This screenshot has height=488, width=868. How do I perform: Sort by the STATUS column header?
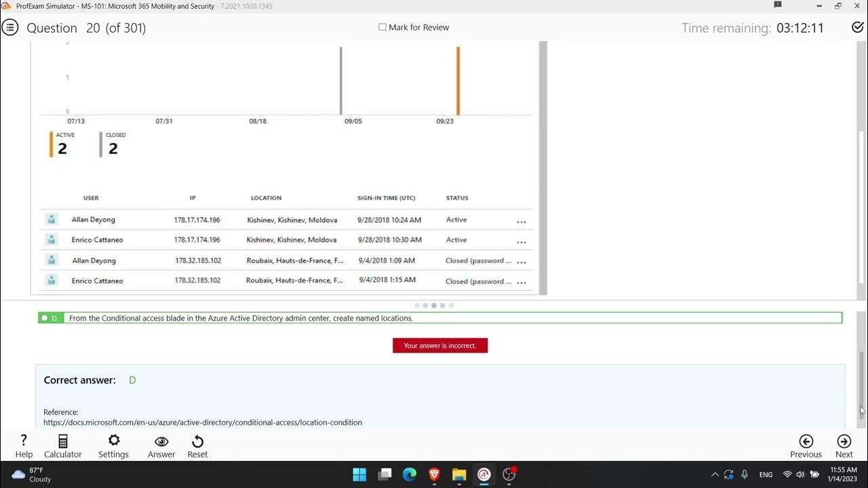tap(457, 198)
